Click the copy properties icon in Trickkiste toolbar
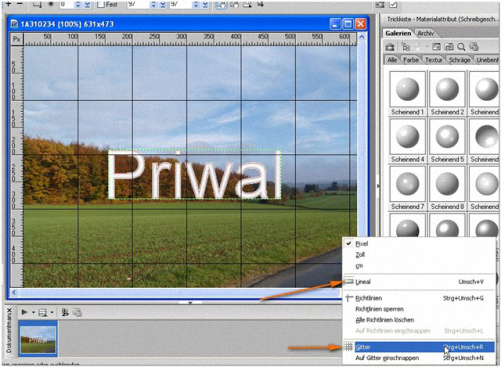 point(474,47)
